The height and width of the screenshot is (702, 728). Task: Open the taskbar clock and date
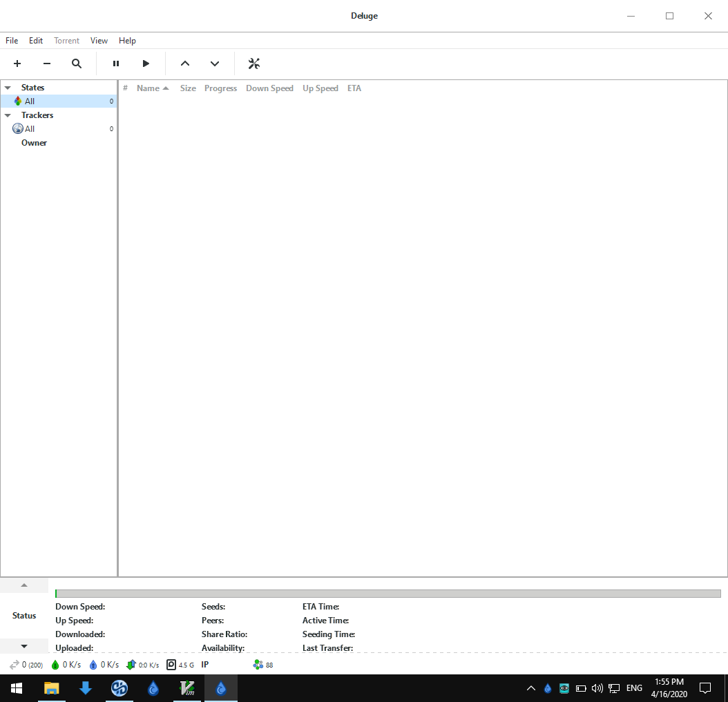coord(669,688)
